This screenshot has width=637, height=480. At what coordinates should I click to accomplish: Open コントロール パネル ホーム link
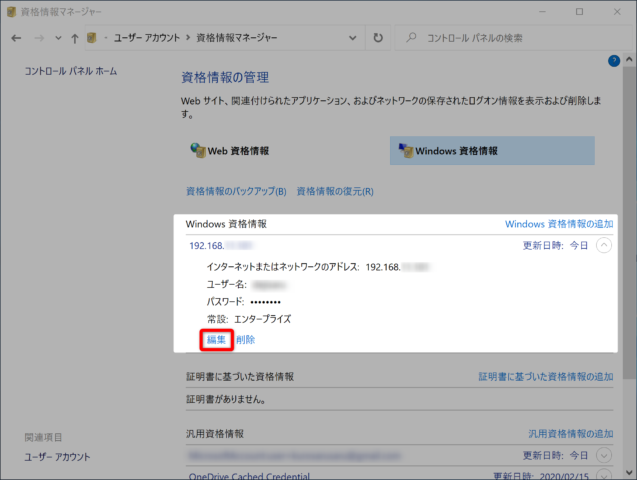point(71,71)
